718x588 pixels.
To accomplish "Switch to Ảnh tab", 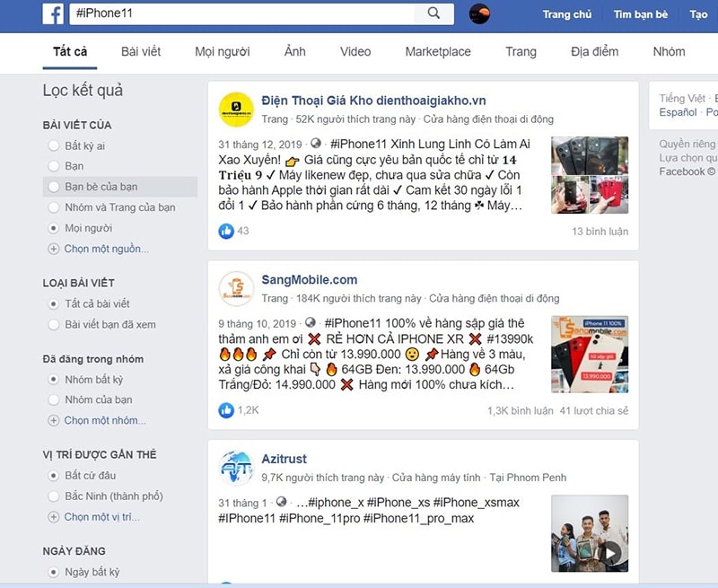I will tap(295, 51).
